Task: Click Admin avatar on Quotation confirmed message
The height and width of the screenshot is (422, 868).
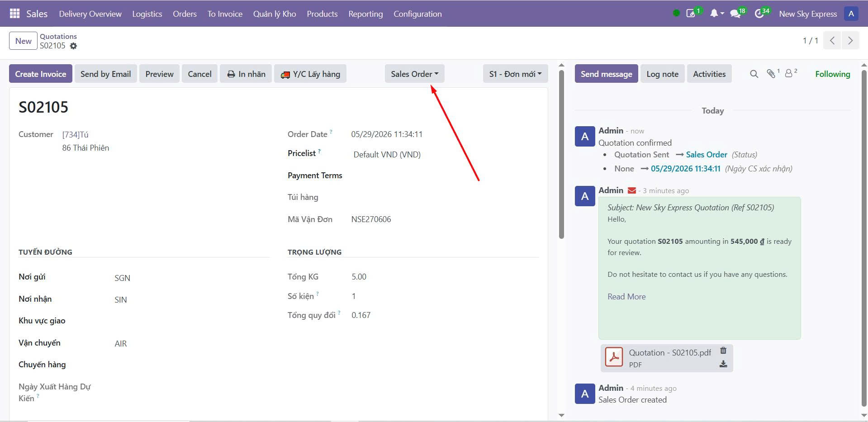Action: coord(584,137)
